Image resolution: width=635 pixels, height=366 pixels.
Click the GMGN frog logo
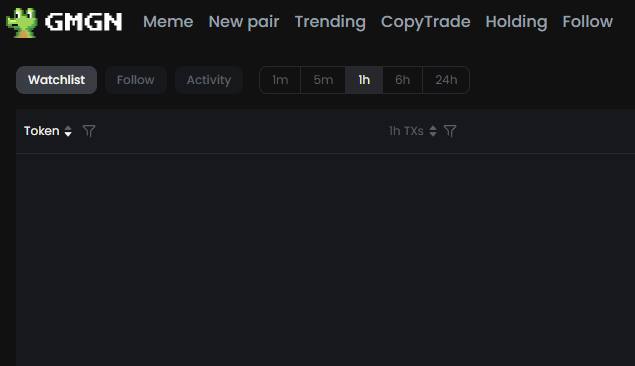click(22, 23)
